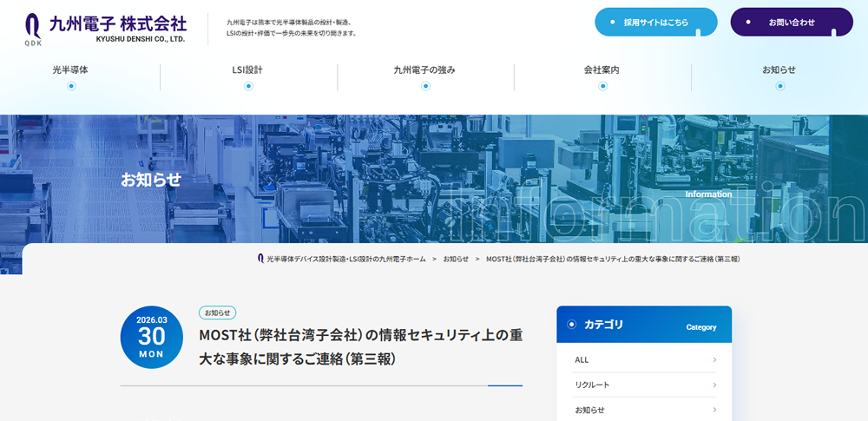
Task: Click the お知らせ tag above the article title
Action: point(217,312)
